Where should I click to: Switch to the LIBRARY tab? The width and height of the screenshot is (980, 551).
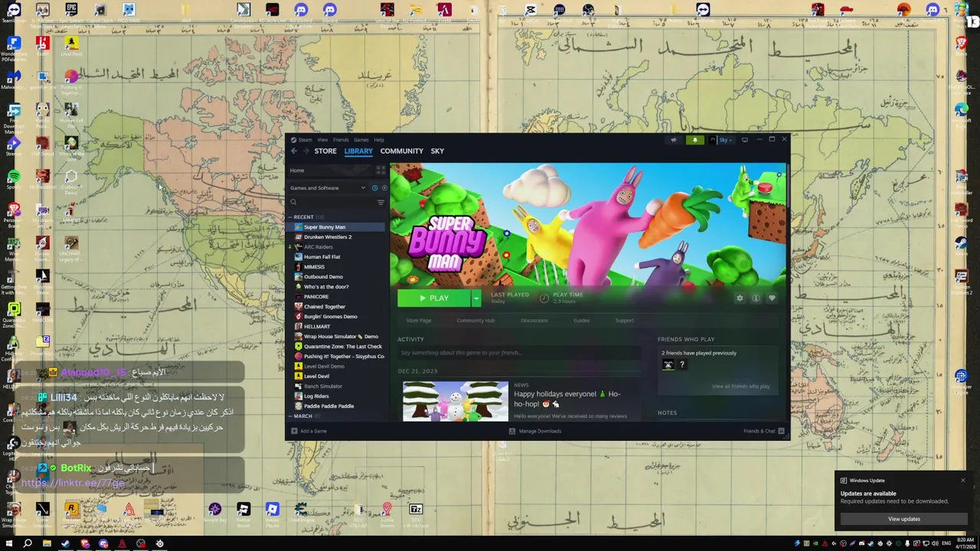pos(358,151)
